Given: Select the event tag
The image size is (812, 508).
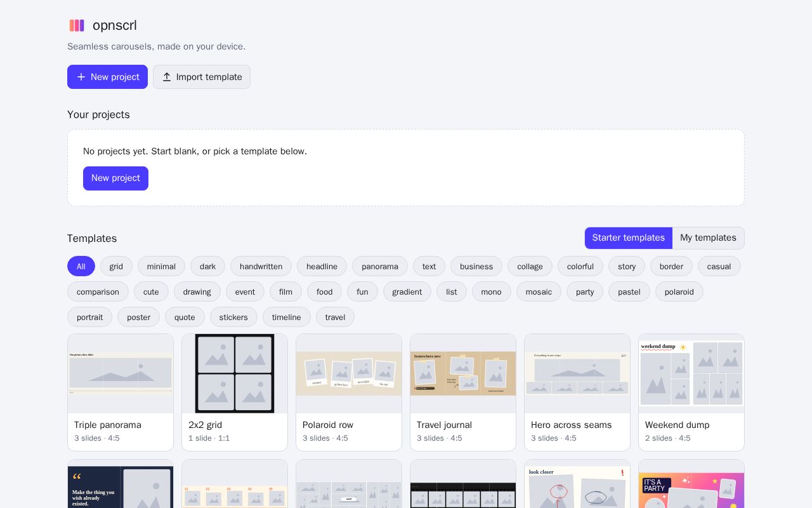Looking at the screenshot, I should tap(245, 291).
